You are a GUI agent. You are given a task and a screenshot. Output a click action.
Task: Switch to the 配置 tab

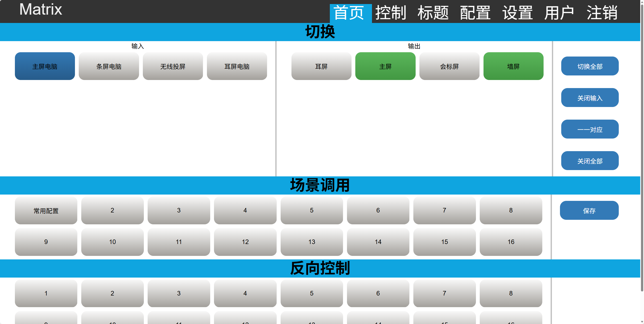click(475, 13)
